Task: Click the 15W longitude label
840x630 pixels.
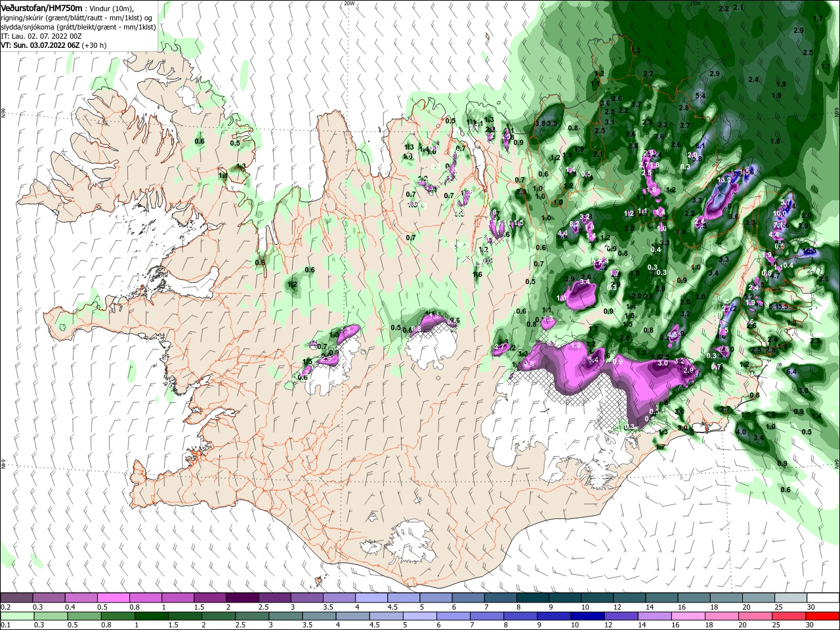Action: click(695, 3)
